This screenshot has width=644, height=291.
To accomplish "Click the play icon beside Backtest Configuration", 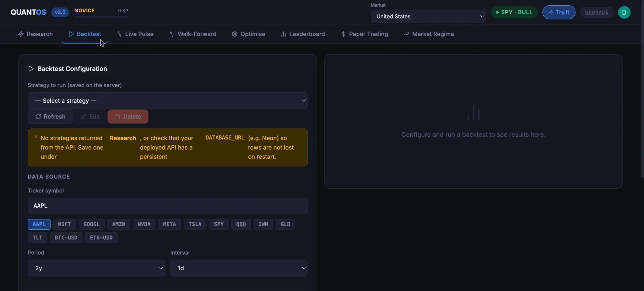I will [31, 69].
